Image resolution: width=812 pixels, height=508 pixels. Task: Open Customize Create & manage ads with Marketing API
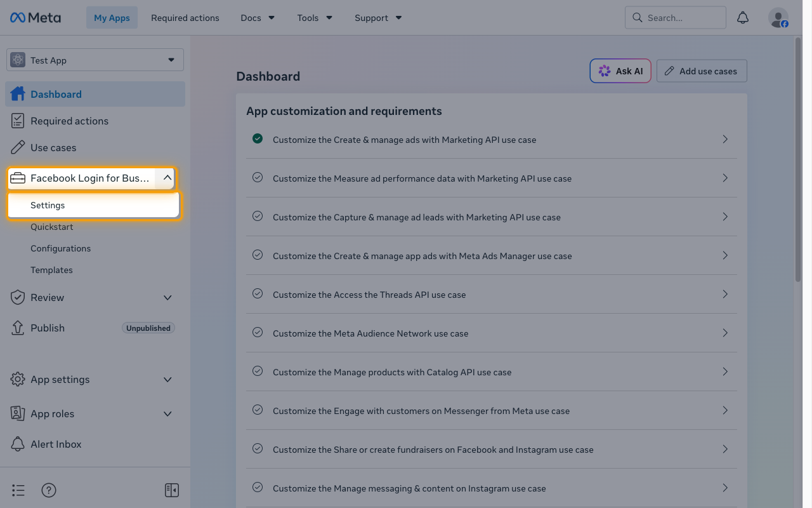point(492,140)
